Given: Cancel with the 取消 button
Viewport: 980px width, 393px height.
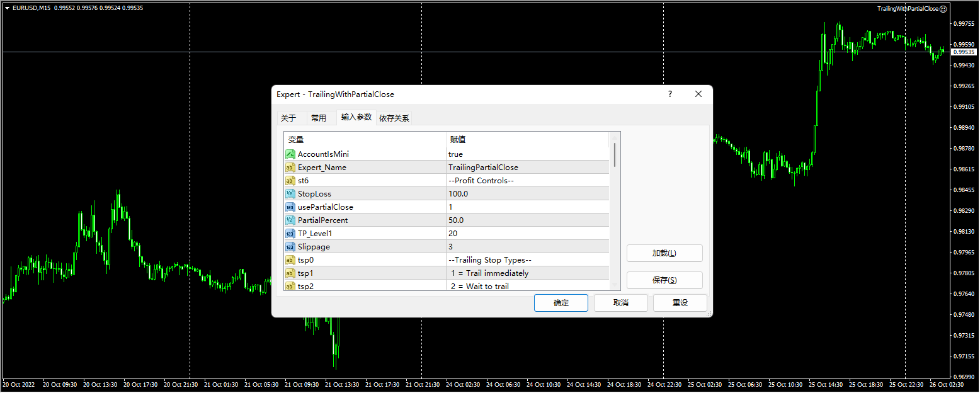Looking at the screenshot, I should click(x=621, y=303).
